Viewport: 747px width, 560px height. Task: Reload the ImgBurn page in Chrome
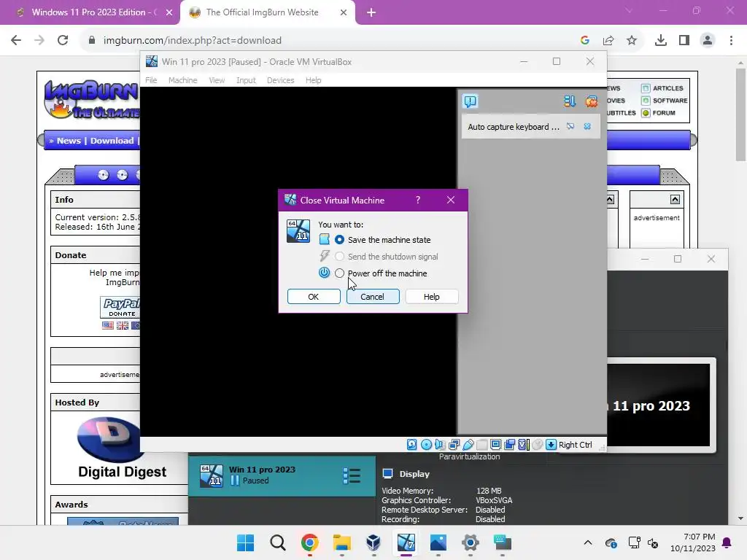click(63, 40)
